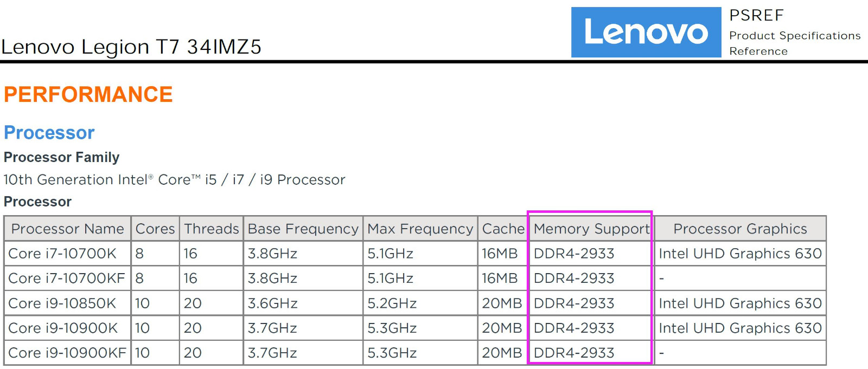The height and width of the screenshot is (369, 868).
Task: Click the Lenovo logo
Action: pyautogui.click(x=646, y=32)
